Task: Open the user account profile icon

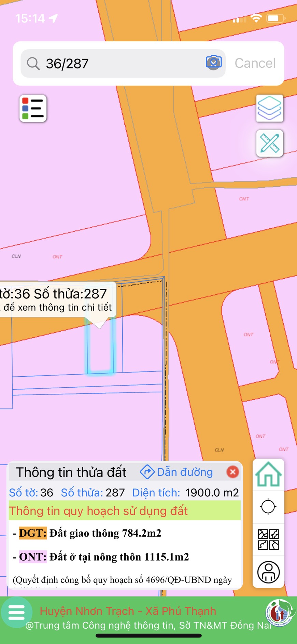Action: click(x=268, y=572)
